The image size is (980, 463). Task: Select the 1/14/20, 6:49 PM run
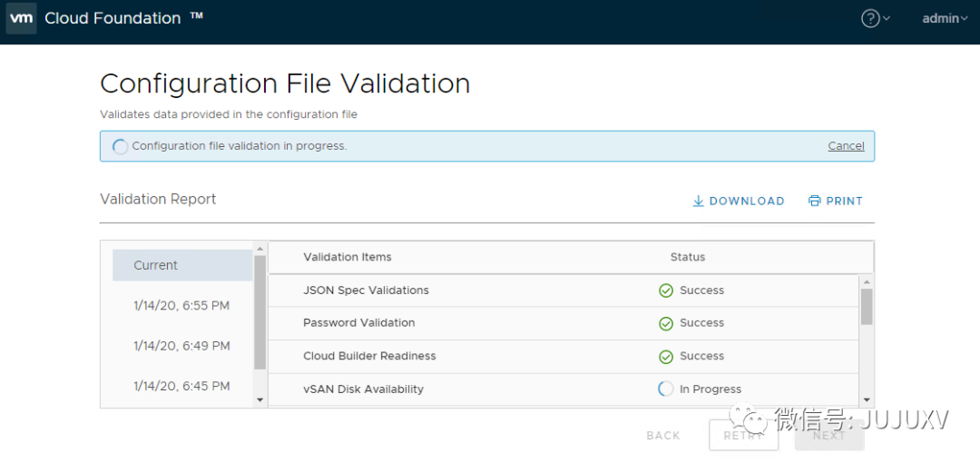(x=181, y=346)
